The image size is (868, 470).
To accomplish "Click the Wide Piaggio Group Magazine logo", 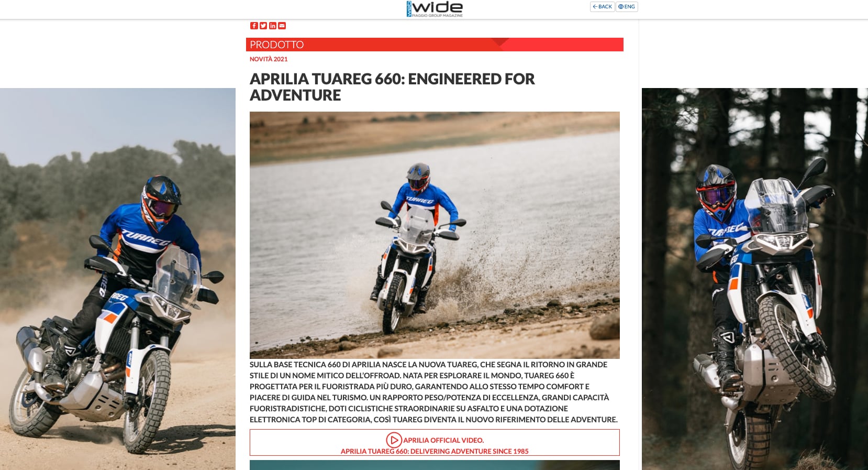I will point(435,9).
